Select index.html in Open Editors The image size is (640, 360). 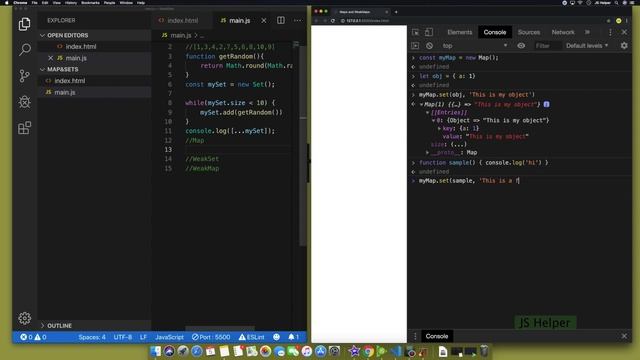(x=81, y=47)
